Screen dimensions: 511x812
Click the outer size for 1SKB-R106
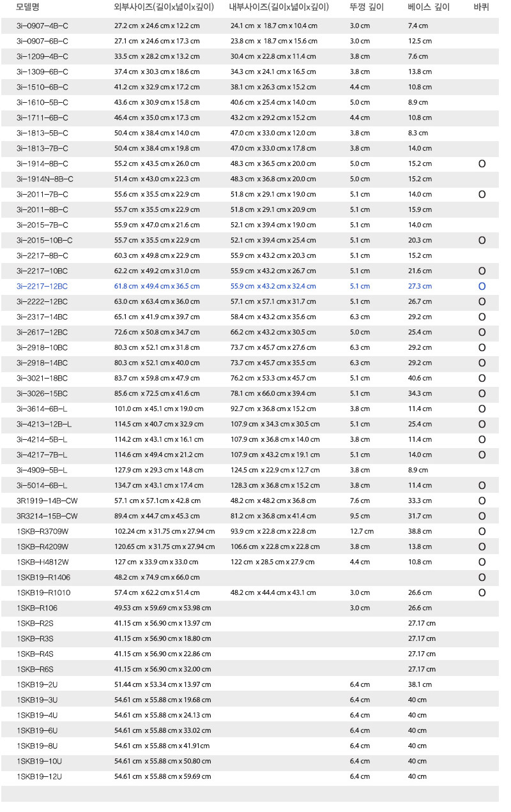tap(162, 608)
